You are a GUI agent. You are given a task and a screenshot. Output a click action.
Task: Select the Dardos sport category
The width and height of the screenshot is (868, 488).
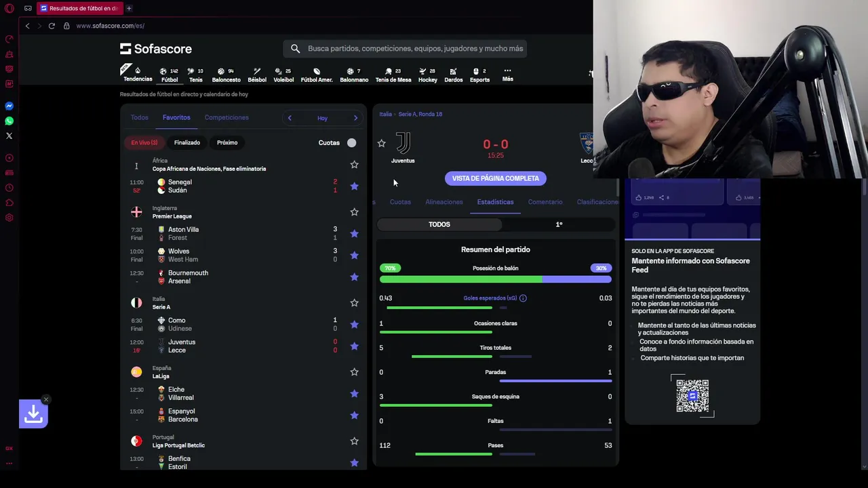(x=454, y=75)
